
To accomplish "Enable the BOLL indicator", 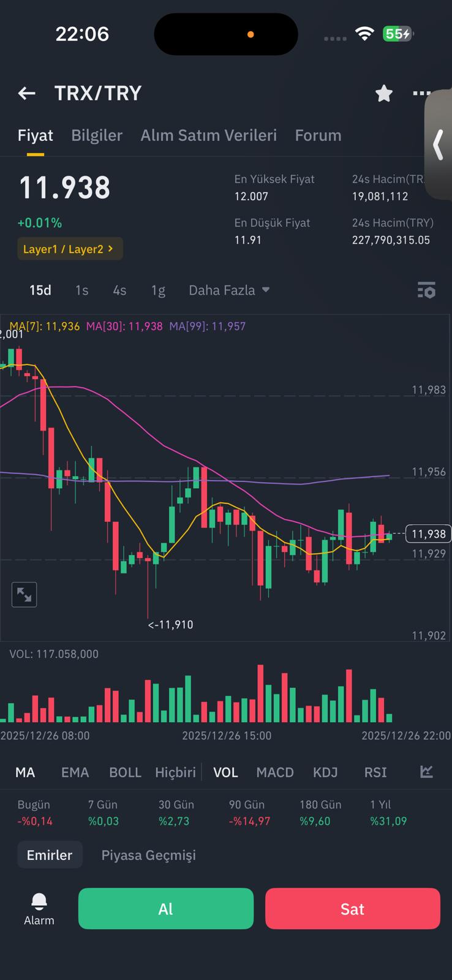I will pos(125,772).
